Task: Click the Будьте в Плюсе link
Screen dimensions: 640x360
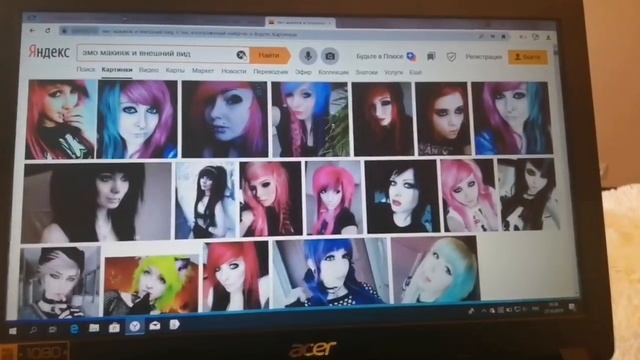Action: 379,56
